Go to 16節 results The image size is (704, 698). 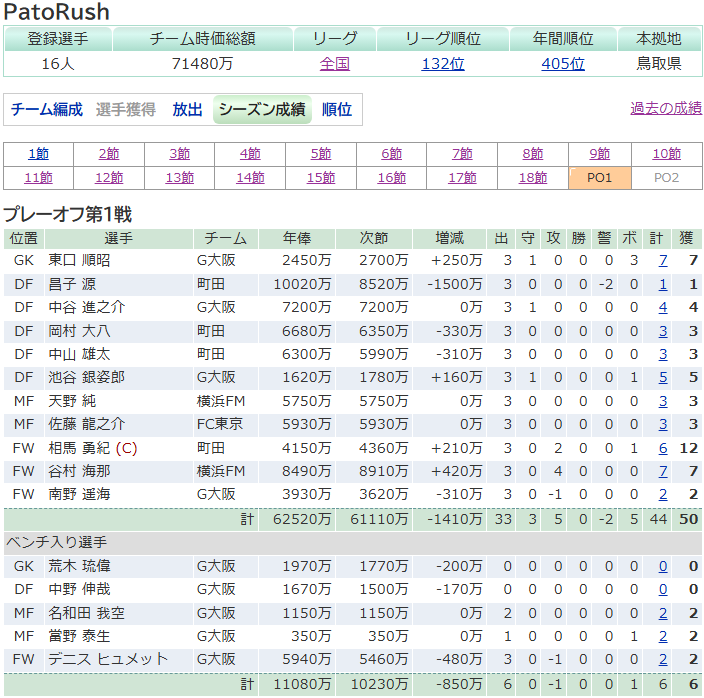392,178
